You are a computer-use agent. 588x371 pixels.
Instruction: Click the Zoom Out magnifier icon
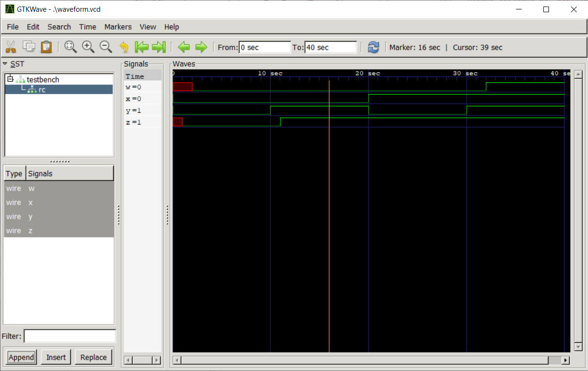[x=106, y=46]
